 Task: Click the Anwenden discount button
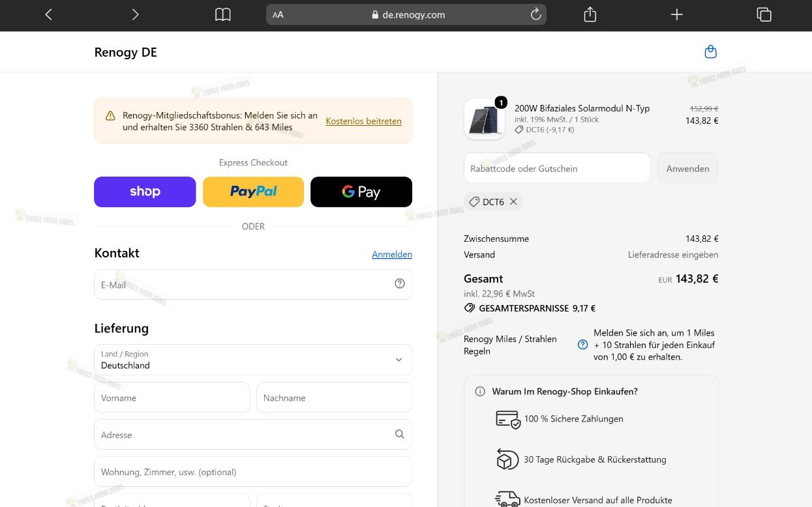687,168
